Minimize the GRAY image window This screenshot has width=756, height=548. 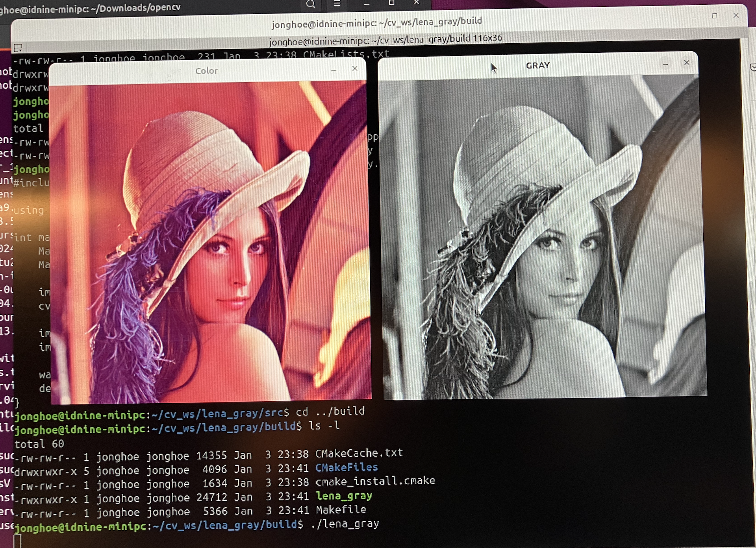pos(665,64)
